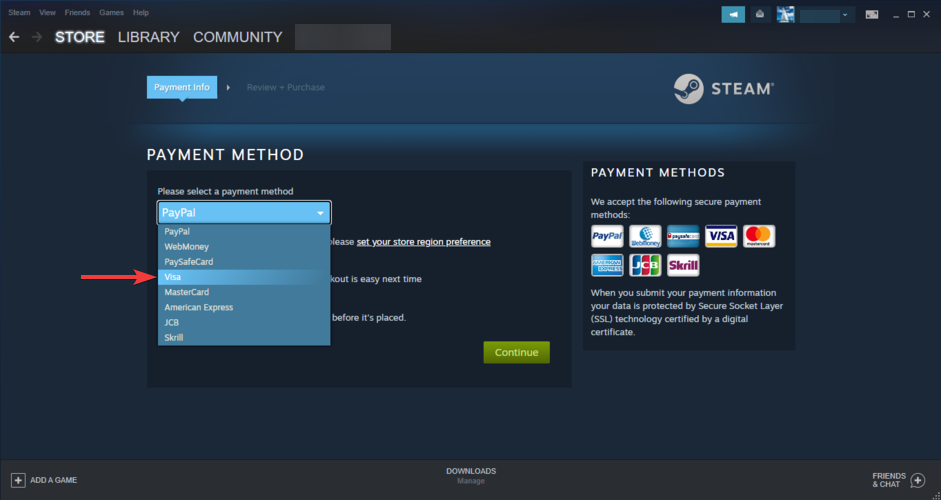941x500 pixels.
Task: Click the Steam logo in header
Action: [724, 89]
